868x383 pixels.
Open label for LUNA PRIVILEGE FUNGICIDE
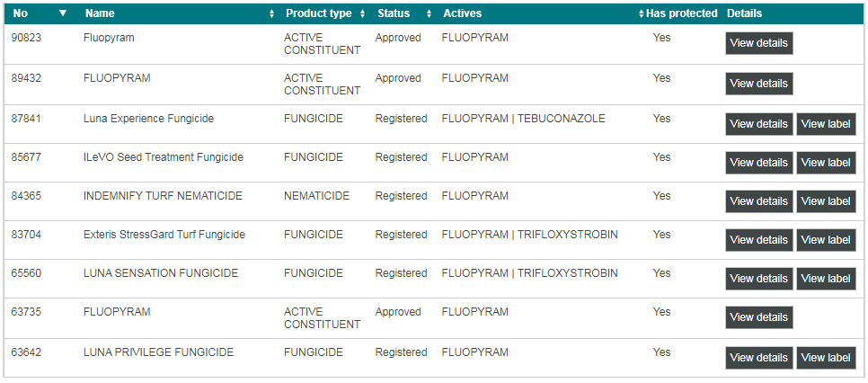click(825, 358)
